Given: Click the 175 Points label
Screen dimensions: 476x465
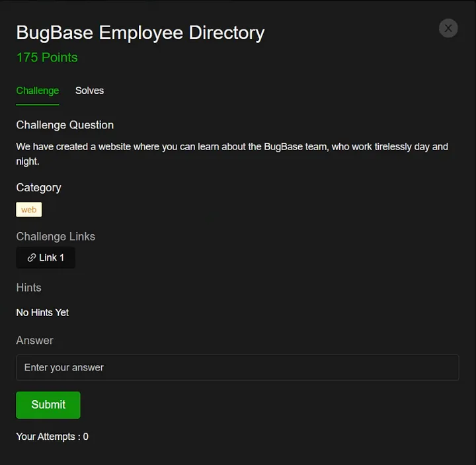Looking at the screenshot, I should [47, 58].
